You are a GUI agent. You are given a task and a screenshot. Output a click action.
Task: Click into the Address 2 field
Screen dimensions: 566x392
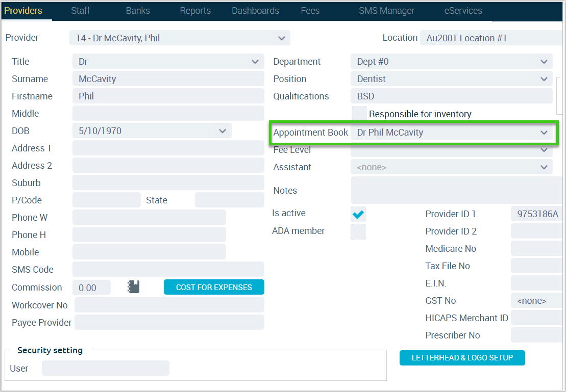[168, 165]
